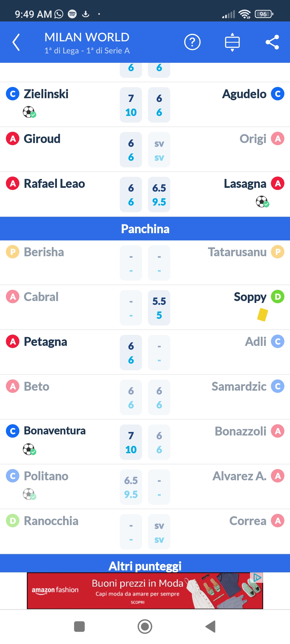Open the help question mark icon
Screen dimensions: 290x644
coord(192,42)
